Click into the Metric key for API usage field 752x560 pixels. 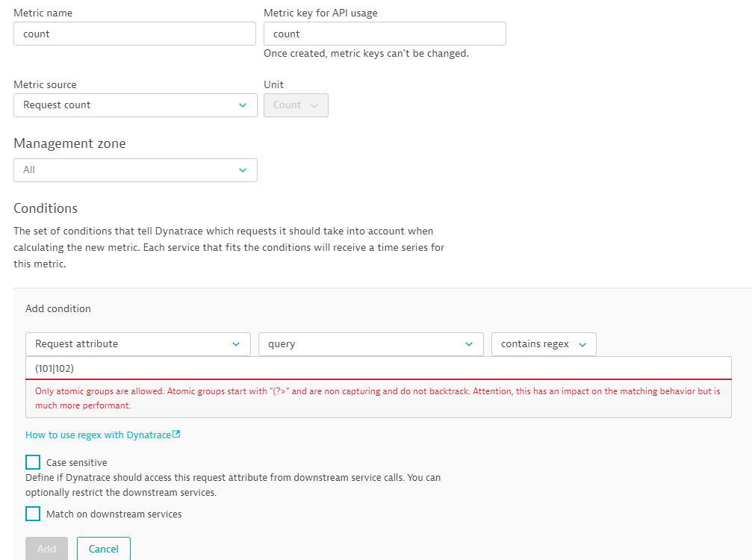coord(385,34)
